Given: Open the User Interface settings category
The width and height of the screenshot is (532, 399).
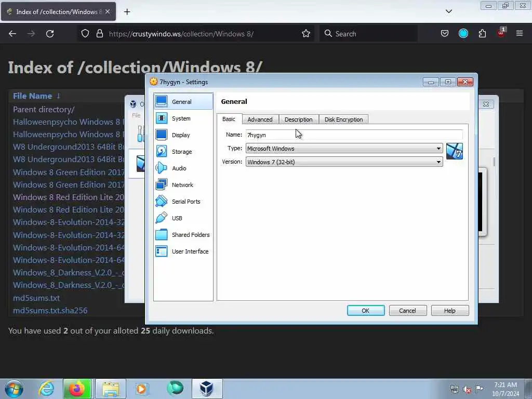Looking at the screenshot, I should 183,251.
